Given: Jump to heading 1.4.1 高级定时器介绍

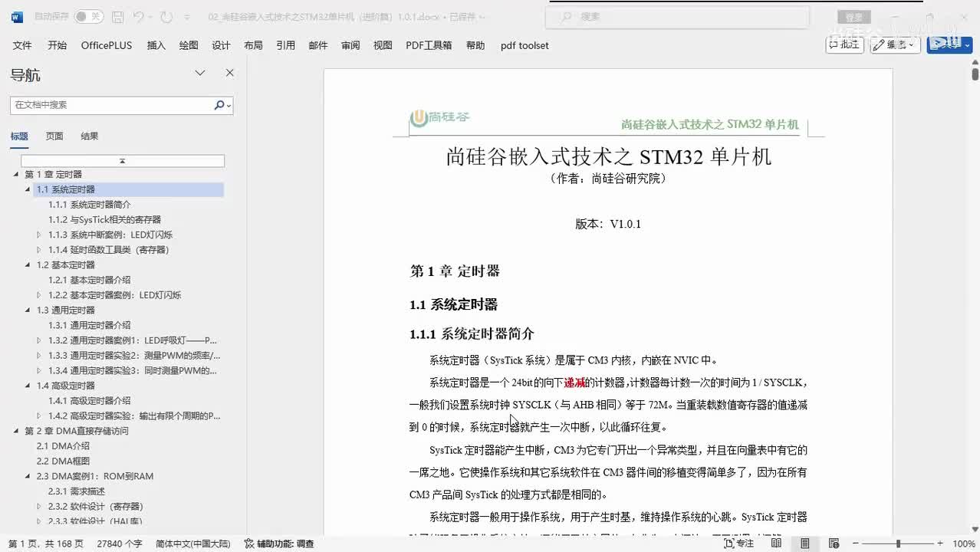Looking at the screenshot, I should [x=90, y=400].
